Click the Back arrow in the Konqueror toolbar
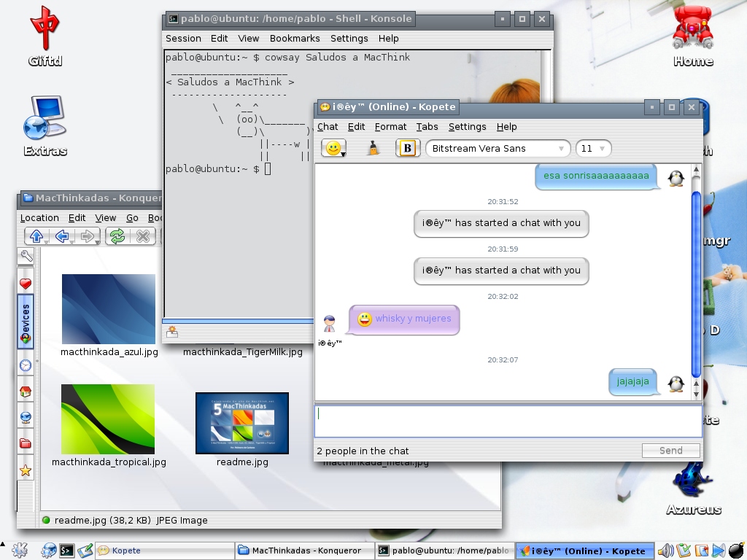Viewport: 747px width, 560px height. [x=62, y=236]
